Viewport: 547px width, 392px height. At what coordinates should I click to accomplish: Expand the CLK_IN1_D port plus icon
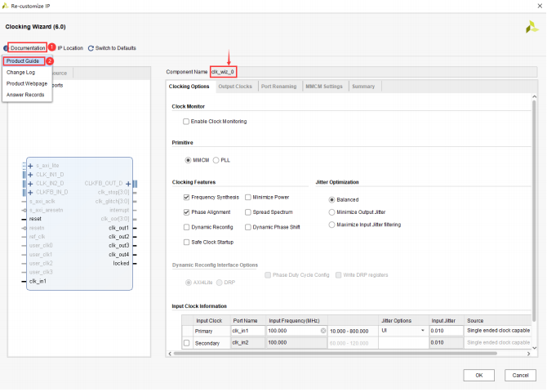30,175
